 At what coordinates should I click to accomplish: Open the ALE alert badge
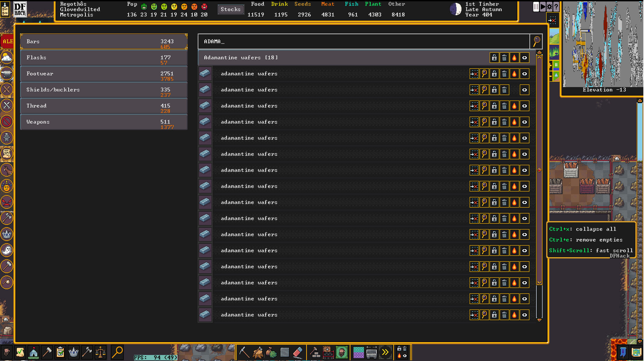[7, 42]
